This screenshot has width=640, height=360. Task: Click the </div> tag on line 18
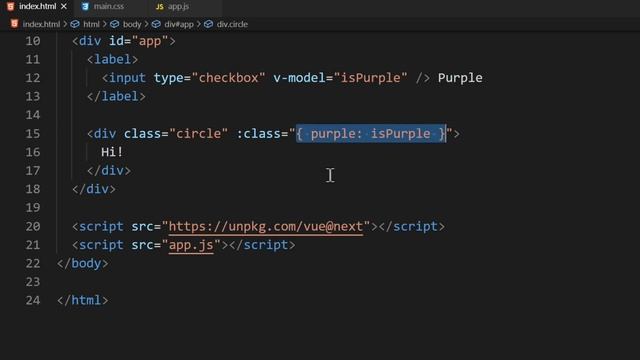[94, 189]
